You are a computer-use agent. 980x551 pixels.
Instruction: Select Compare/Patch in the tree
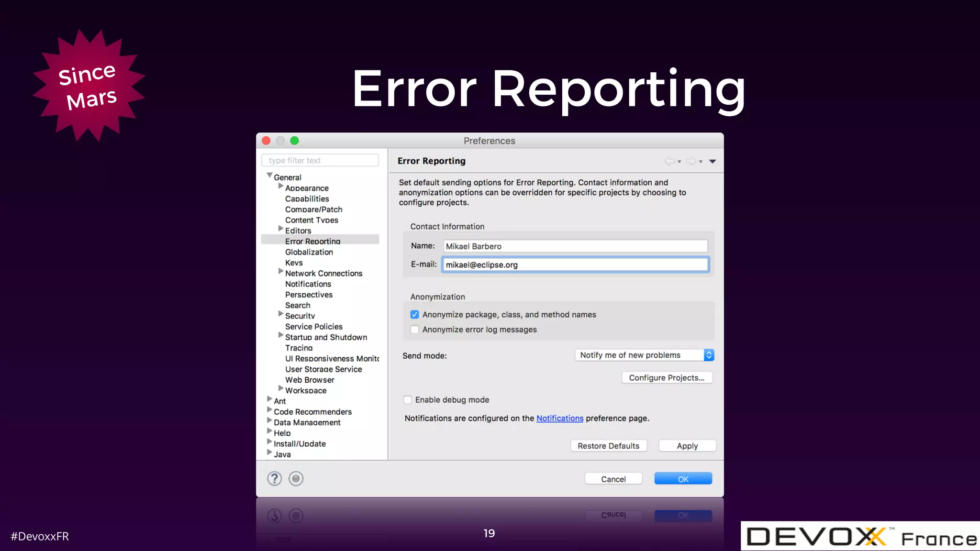click(x=314, y=209)
